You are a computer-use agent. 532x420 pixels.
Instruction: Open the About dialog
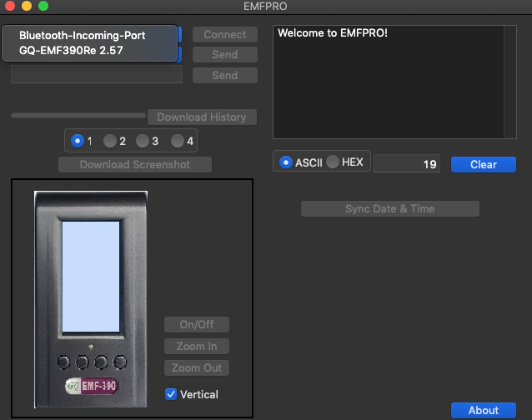[484, 410]
